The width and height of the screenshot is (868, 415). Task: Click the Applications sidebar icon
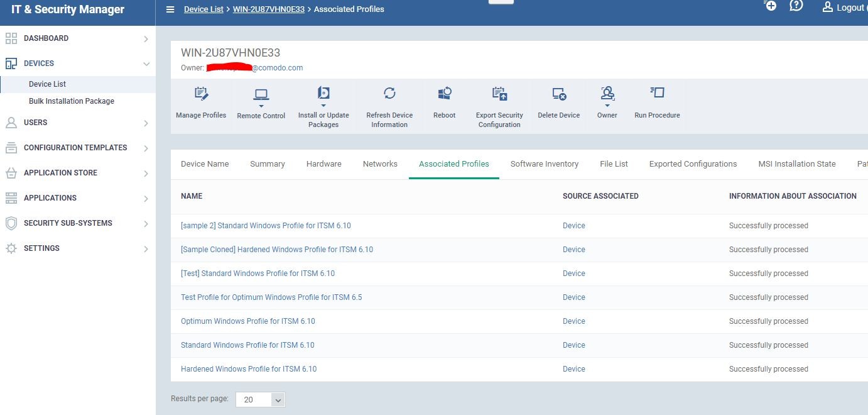11,198
